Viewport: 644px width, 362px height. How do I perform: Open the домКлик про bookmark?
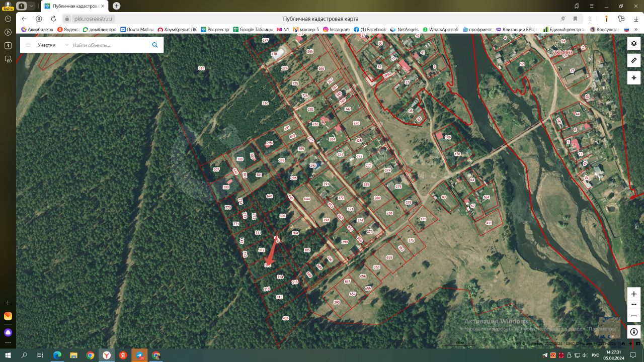click(x=100, y=30)
